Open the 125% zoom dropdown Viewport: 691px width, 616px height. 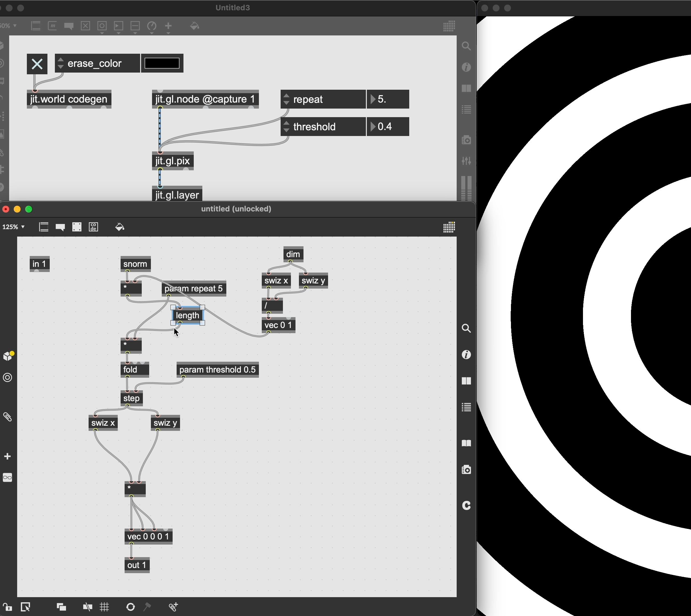pos(13,227)
